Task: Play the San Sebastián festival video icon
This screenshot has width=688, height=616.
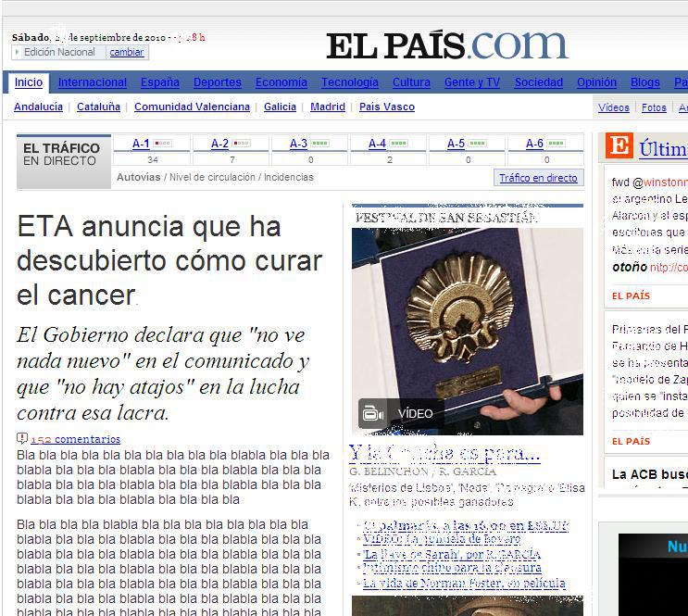Action: pyautogui.click(x=373, y=414)
